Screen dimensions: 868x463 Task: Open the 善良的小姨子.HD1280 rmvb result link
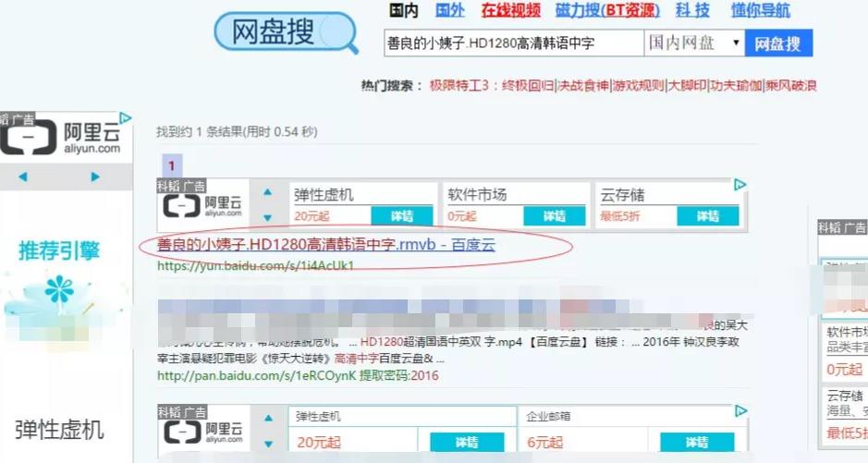[325, 245]
